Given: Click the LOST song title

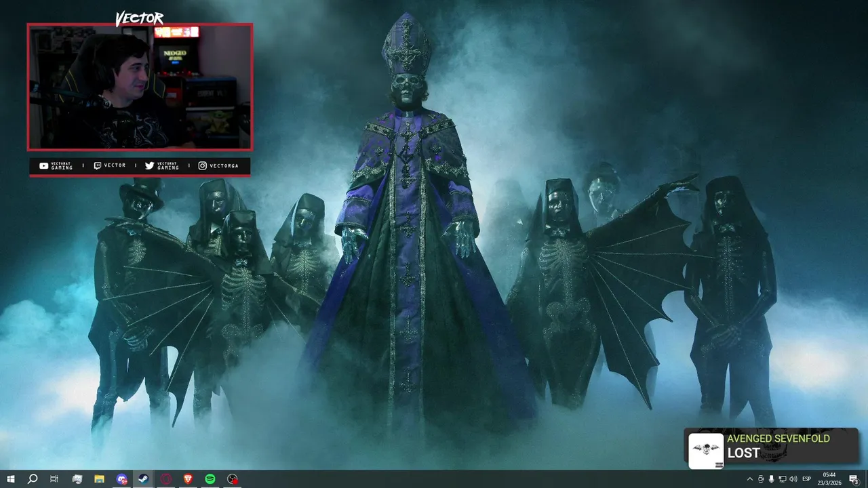Looking at the screenshot, I should point(743,453).
